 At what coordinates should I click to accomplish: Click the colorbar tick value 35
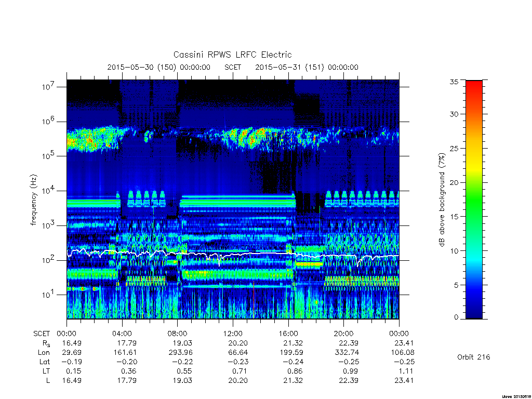click(x=454, y=82)
